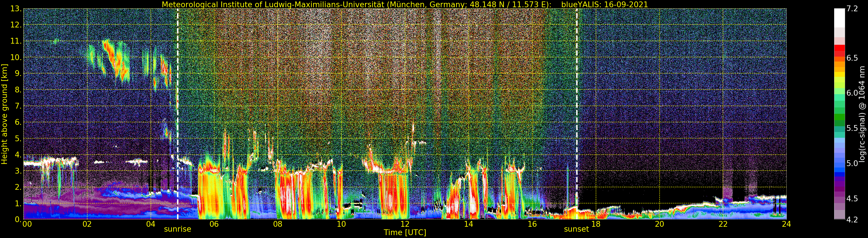Click the "Height above ground [km]" axis label
The height and width of the screenshot is (238, 868).
pos(4,114)
